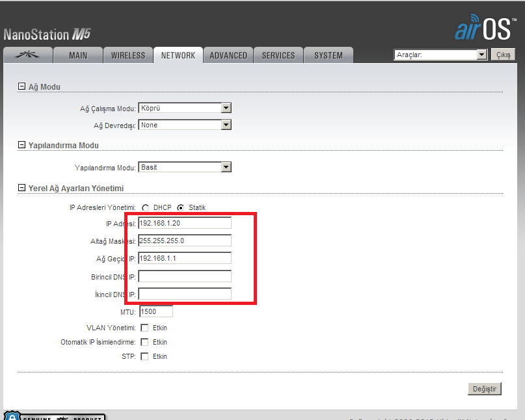Click the IP Adresleri Yönetimi label
The height and width of the screenshot is (420, 525).
(103, 207)
